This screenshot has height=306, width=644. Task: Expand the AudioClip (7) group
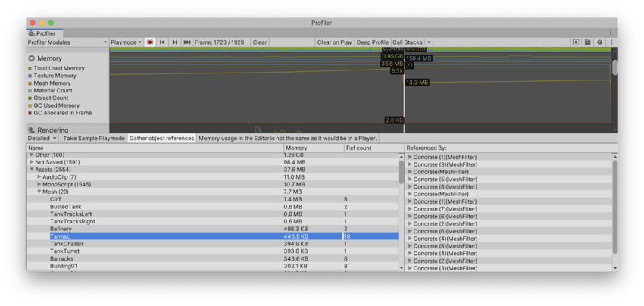pos(39,177)
